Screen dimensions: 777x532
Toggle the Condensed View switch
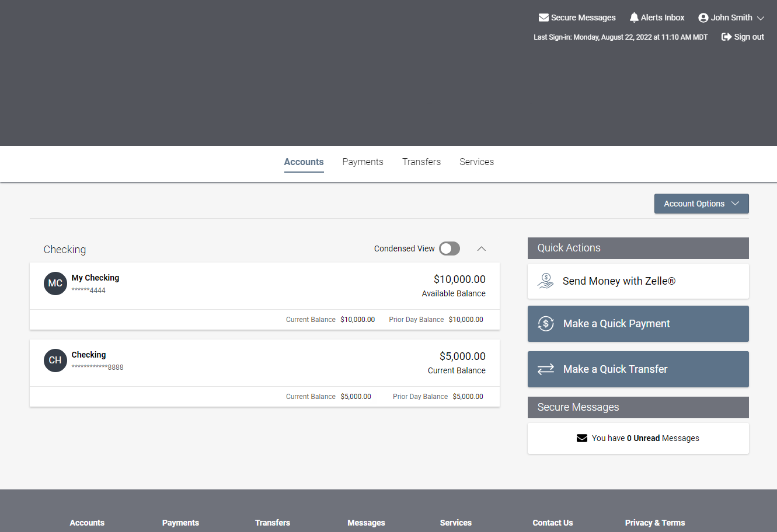coord(450,249)
